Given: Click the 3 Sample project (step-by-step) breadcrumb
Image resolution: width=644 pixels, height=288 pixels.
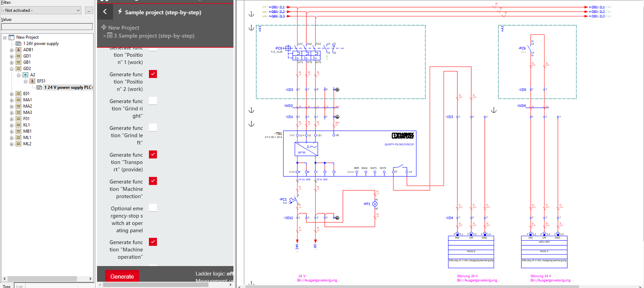Looking at the screenshot, I should point(154,35).
